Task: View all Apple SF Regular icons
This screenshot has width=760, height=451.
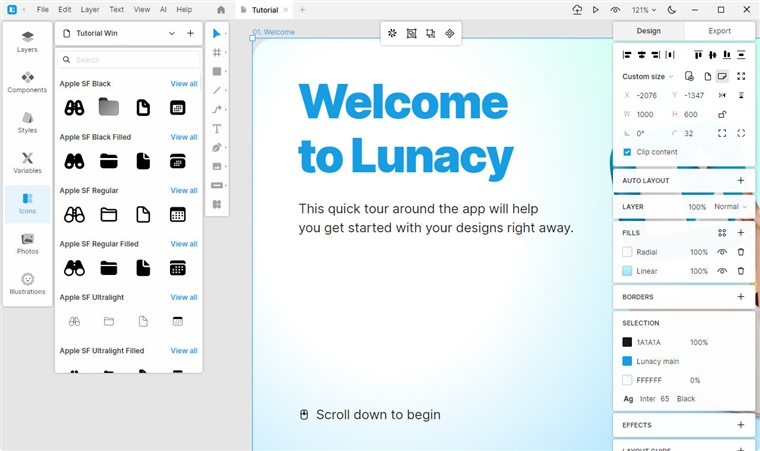Action: (184, 190)
